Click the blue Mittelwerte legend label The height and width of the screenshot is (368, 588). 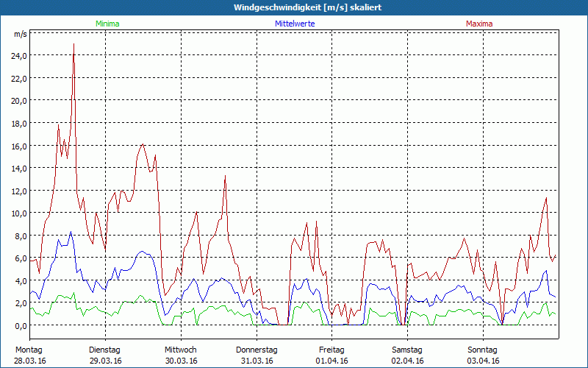pyautogui.click(x=295, y=24)
